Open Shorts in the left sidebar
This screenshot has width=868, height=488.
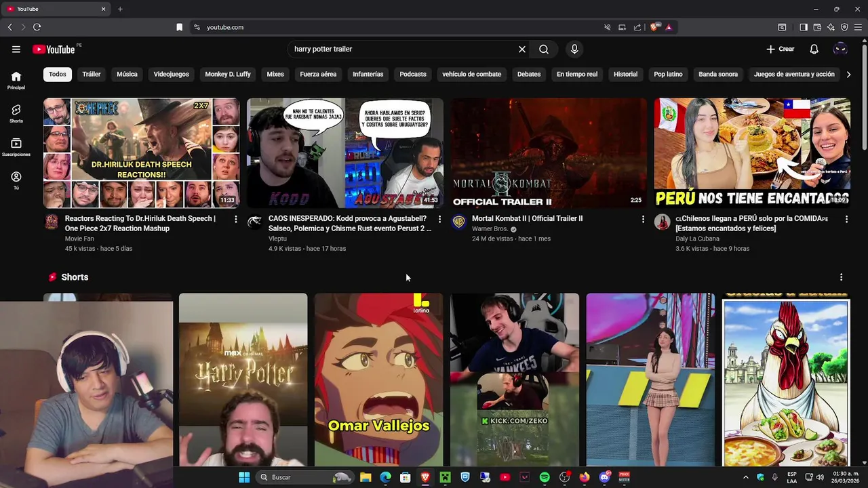tap(16, 113)
